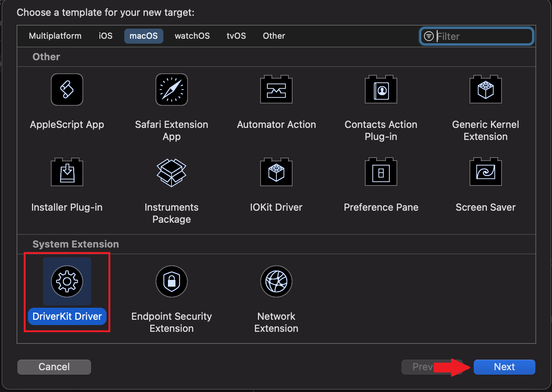The width and height of the screenshot is (552, 392).
Task: Open the watchOS tab
Action: point(192,36)
